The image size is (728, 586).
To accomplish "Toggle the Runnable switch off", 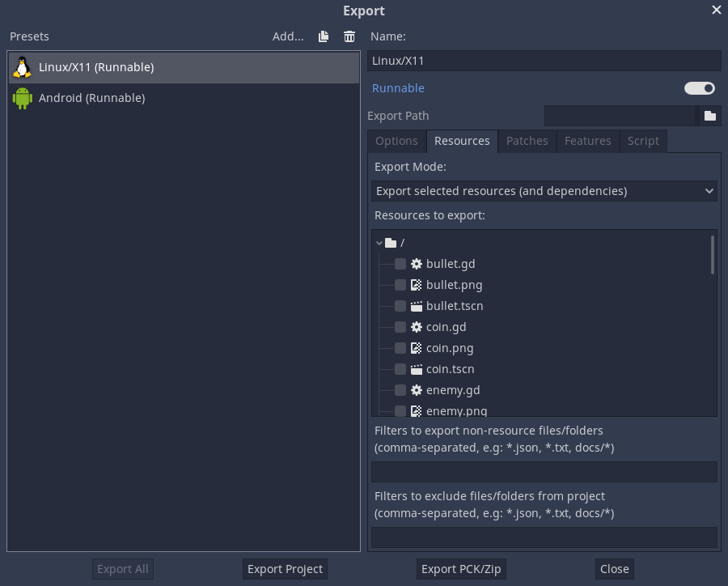I will pos(700,88).
